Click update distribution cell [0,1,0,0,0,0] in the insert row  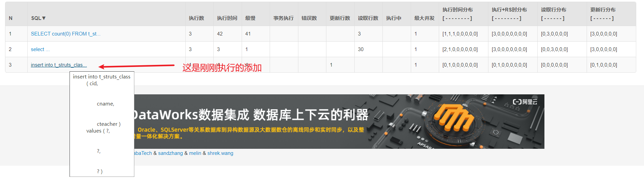tap(603, 65)
